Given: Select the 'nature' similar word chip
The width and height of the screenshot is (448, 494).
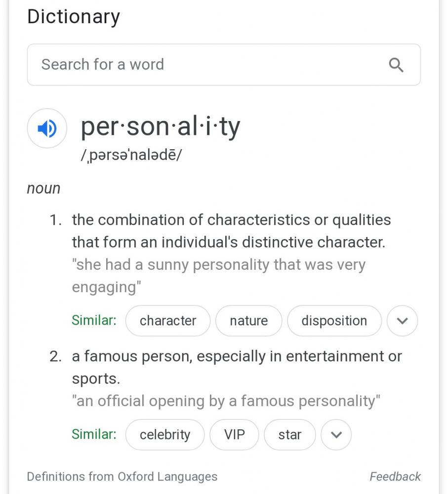Looking at the screenshot, I should (248, 321).
